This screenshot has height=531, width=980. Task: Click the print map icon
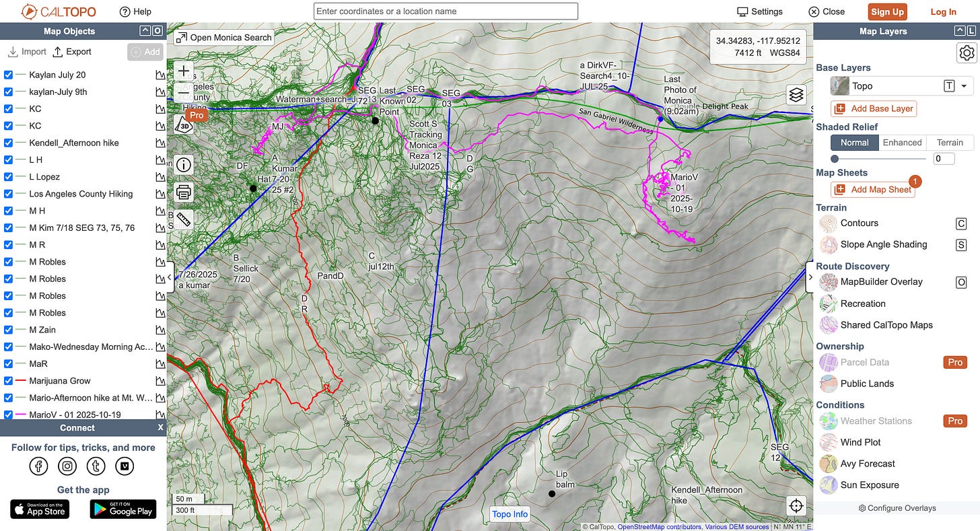[184, 192]
